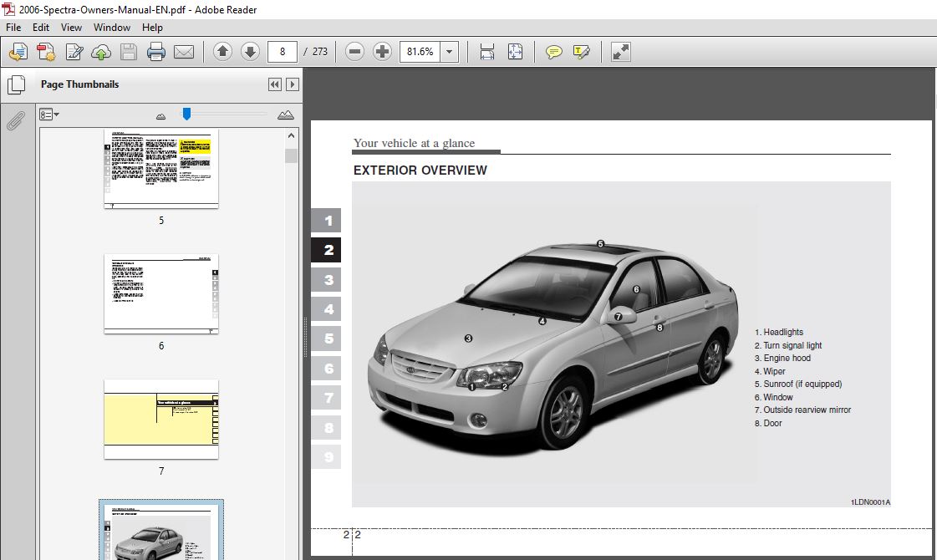
Task: Open the Attachments paperclip panel
Action: 16,120
